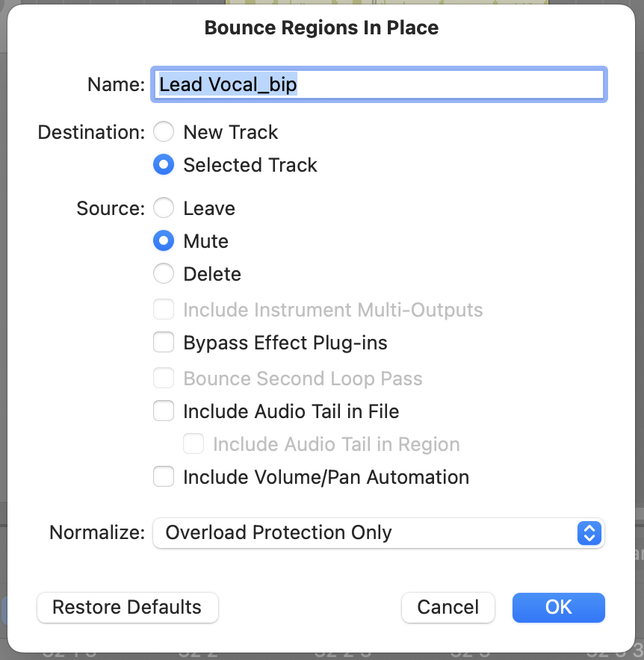Enable Include Volume/Pan Automation
The width and height of the screenshot is (644, 660).
tap(164, 477)
